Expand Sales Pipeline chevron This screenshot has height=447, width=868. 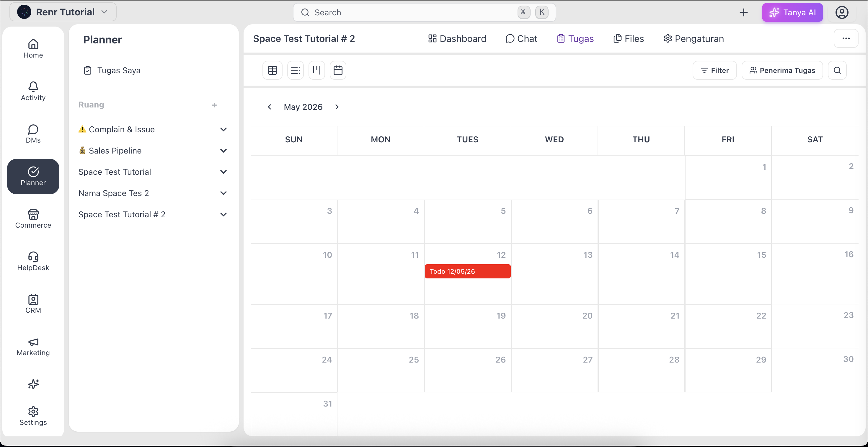coord(223,151)
